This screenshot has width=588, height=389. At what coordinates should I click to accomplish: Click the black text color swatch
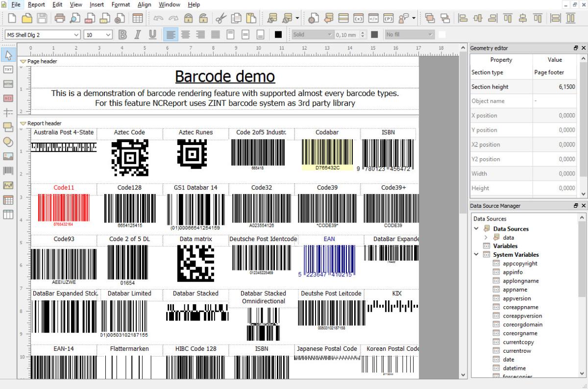point(278,34)
